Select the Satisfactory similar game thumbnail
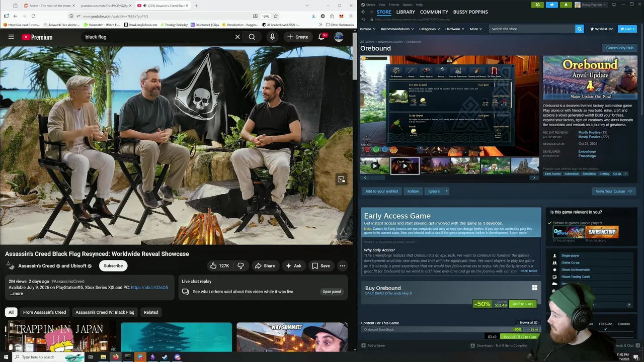This screenshot has width=644, height=362. [x=602, y=232]
